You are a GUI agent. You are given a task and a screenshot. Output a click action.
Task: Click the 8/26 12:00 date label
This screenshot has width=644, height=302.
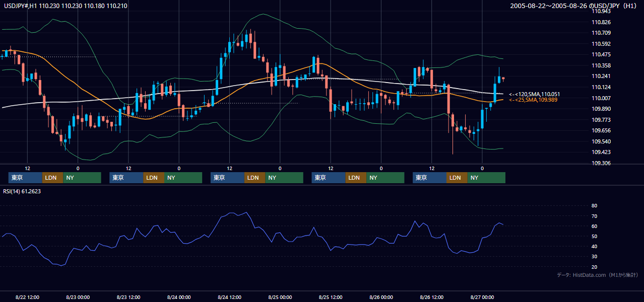point(431,297)
